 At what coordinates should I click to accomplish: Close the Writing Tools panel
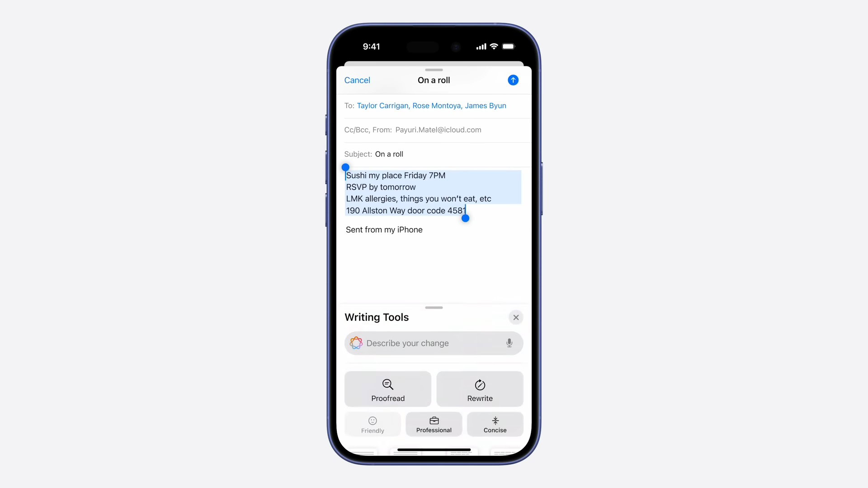point(516,317)
